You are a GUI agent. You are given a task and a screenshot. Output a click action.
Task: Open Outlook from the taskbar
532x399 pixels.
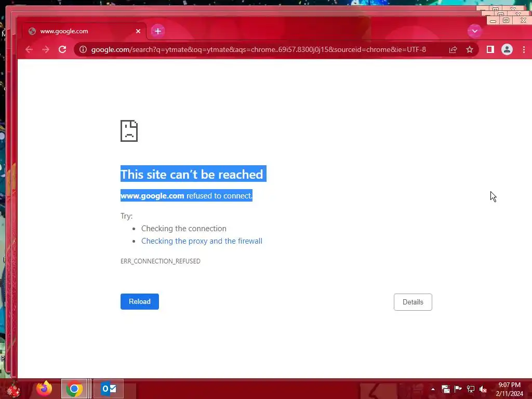point(109,389)
